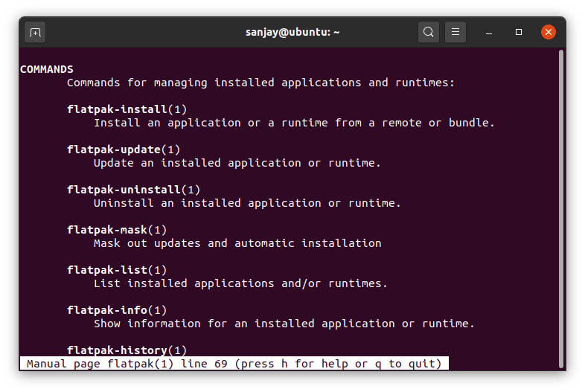Click the flatpak-info(1) entry
Screen dimensions: 585x392
coord(117,311)
